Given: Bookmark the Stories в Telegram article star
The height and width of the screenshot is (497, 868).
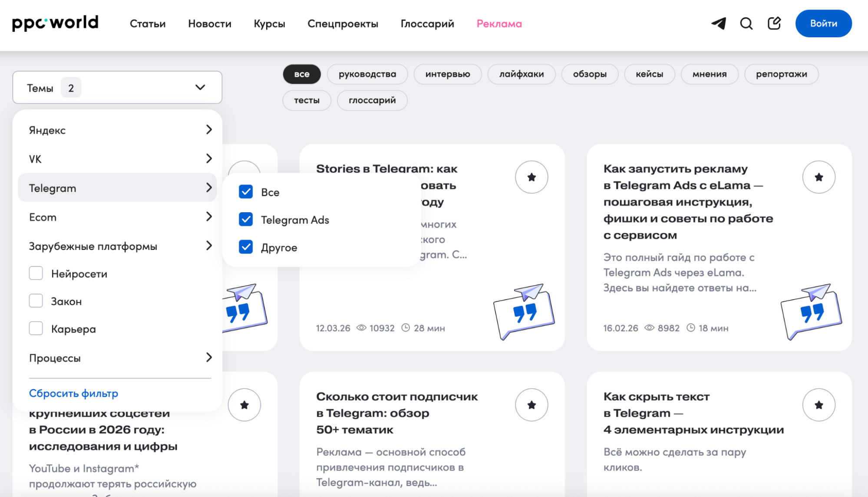Looking at the screenshot, I should coord(531,177).
